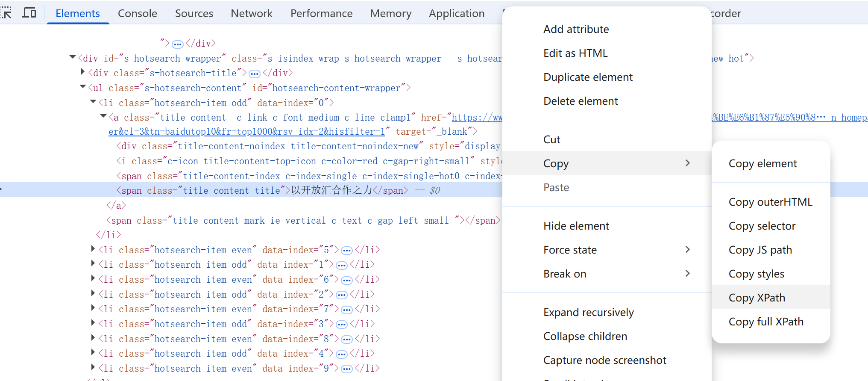Expand the li data-index="4" arrow
Image resolution: width=868 pixels, height=381 pixels.
[93, 352]
